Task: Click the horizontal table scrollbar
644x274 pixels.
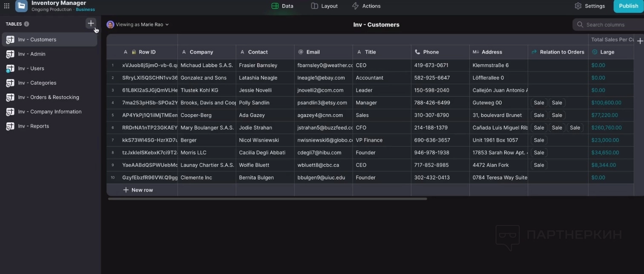Action: click(x=267, y=199)
